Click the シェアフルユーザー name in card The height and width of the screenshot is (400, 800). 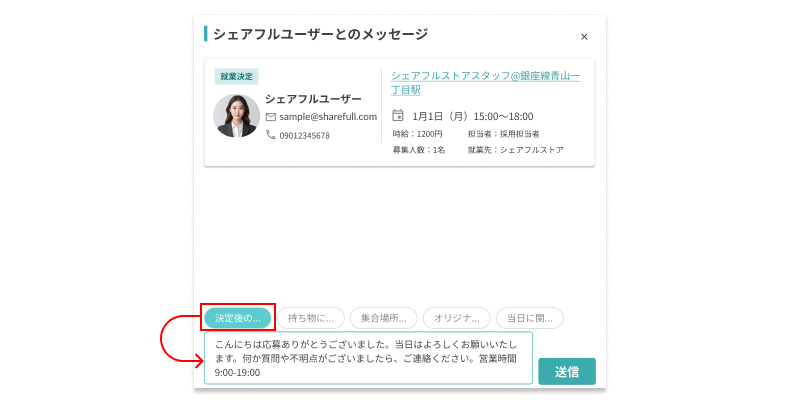click(313, 99)
